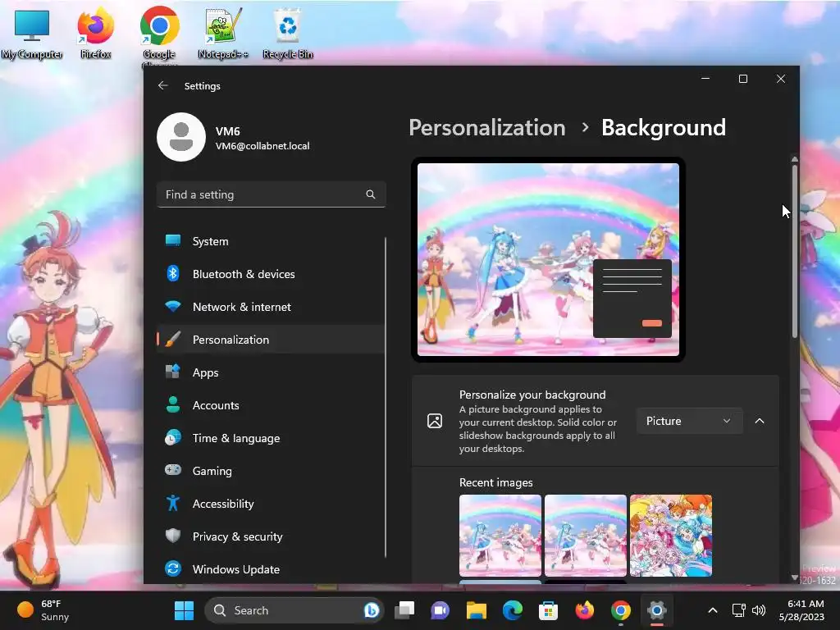Click the taskbar Search box

294,610
